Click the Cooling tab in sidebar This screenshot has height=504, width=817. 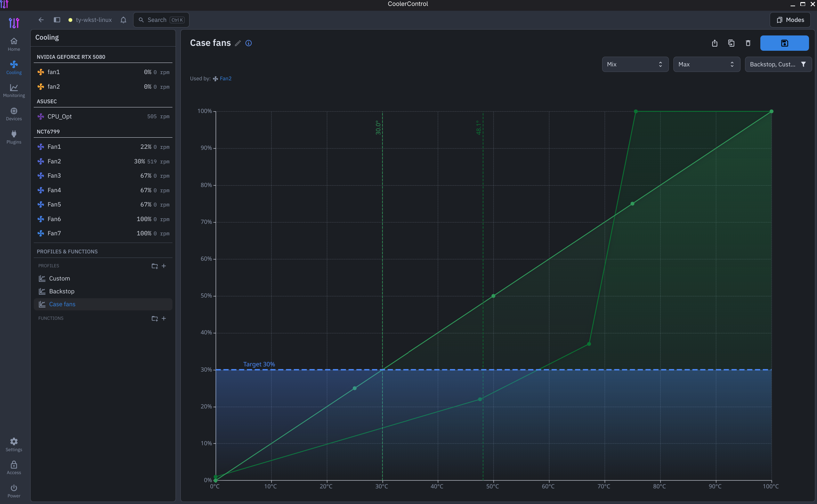[x=14, y=68]
